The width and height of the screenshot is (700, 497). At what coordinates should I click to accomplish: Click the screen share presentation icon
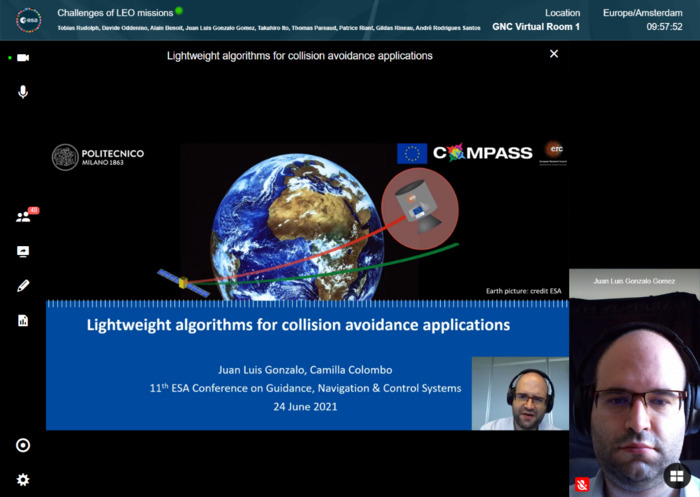tap(22, 251)
